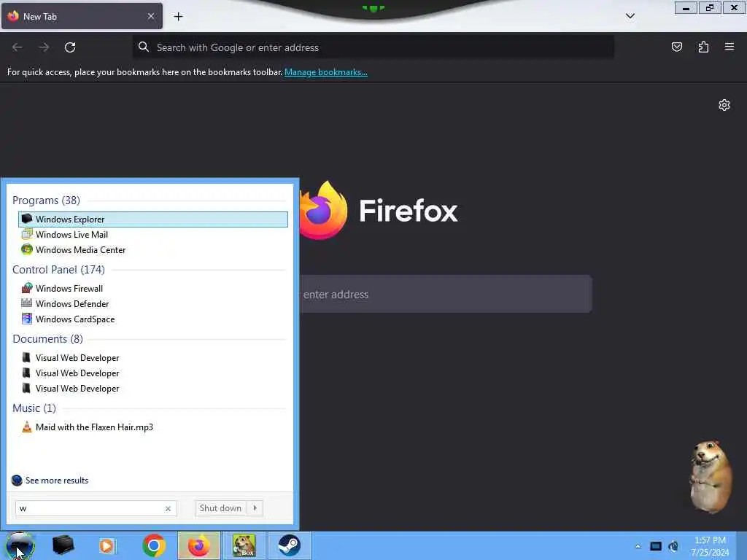Open Steam from the taskbar
The height and width of the screenshot is (560, 747).
click(x=289, y=545)
